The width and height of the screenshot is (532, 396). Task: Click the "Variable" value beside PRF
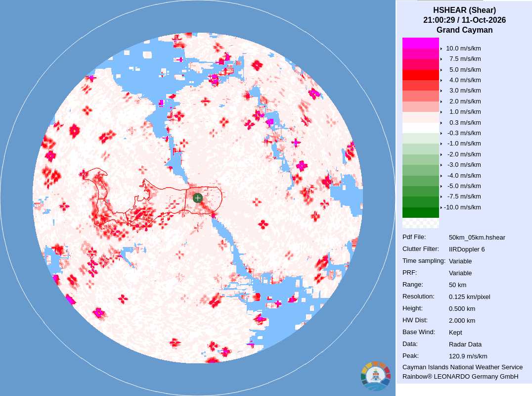[460, 273]
